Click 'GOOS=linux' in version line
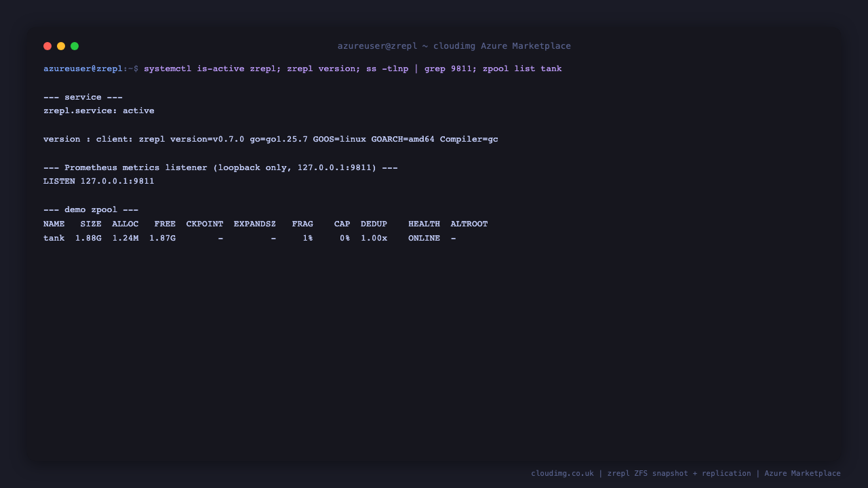Image resolution: width=868 pixels, height=488 pixels. click(340, 139)
